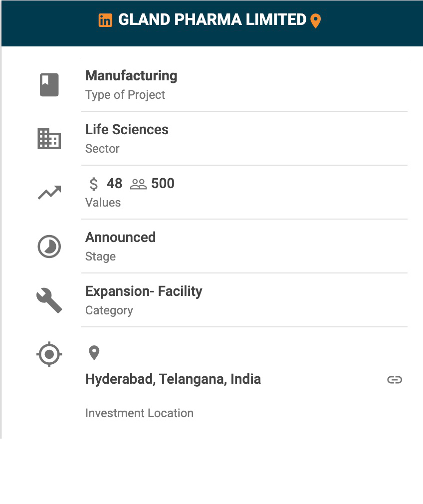The height and width of the screenshot is (504, 423).
Task: Click the dollar sign icon
Action: point(94,184)
